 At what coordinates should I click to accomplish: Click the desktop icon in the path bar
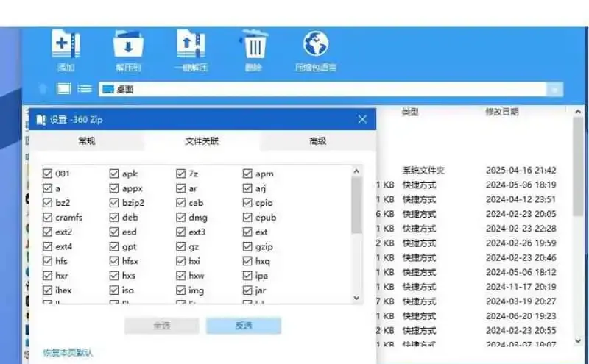(x=108, y=89)
